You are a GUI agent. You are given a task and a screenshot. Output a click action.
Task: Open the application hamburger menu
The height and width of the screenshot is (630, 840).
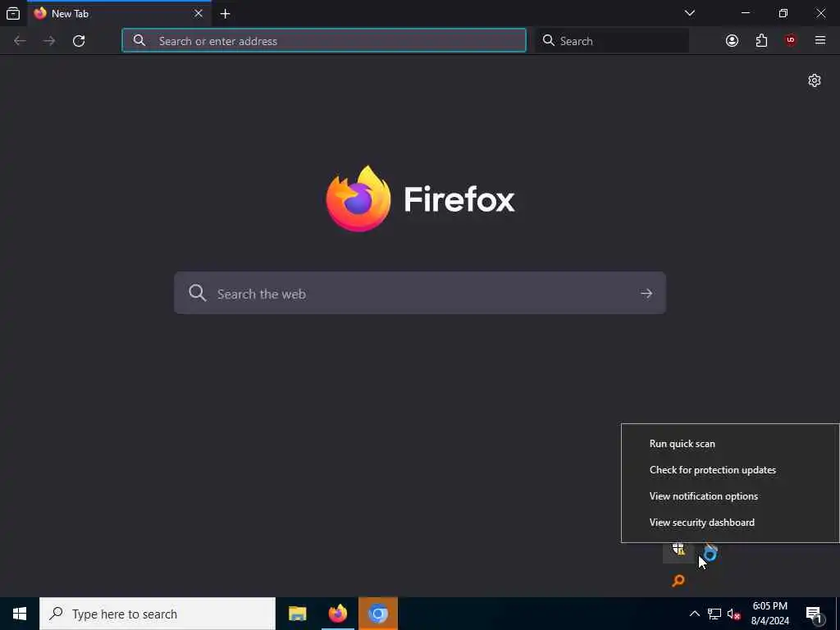820,41
